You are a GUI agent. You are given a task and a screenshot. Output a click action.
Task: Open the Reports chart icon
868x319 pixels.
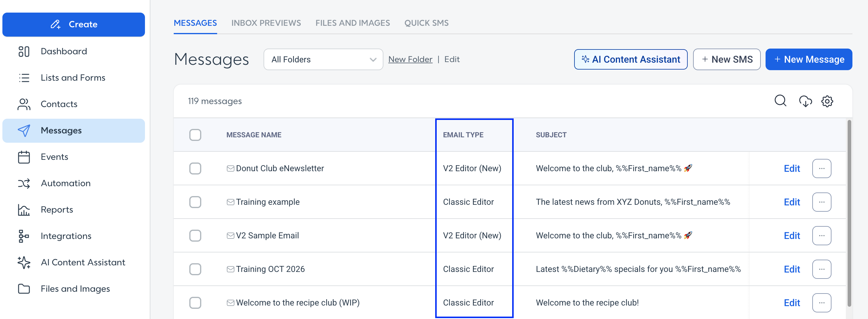24,210
